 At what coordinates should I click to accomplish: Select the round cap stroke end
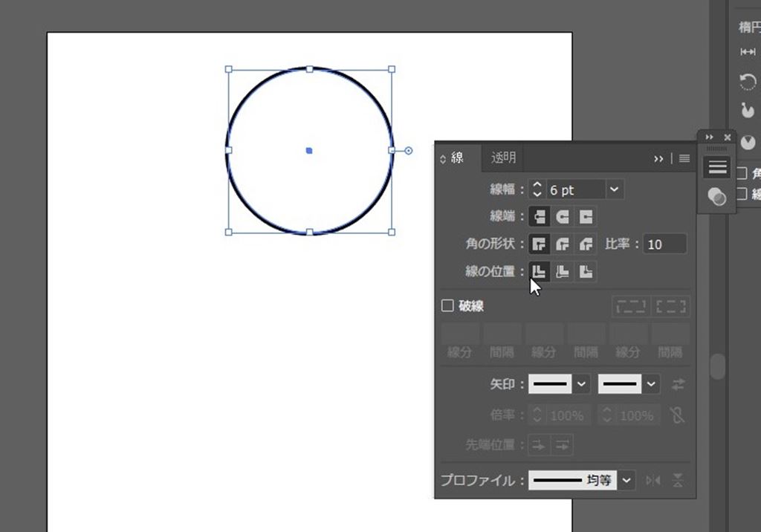[x=563, y=217]
